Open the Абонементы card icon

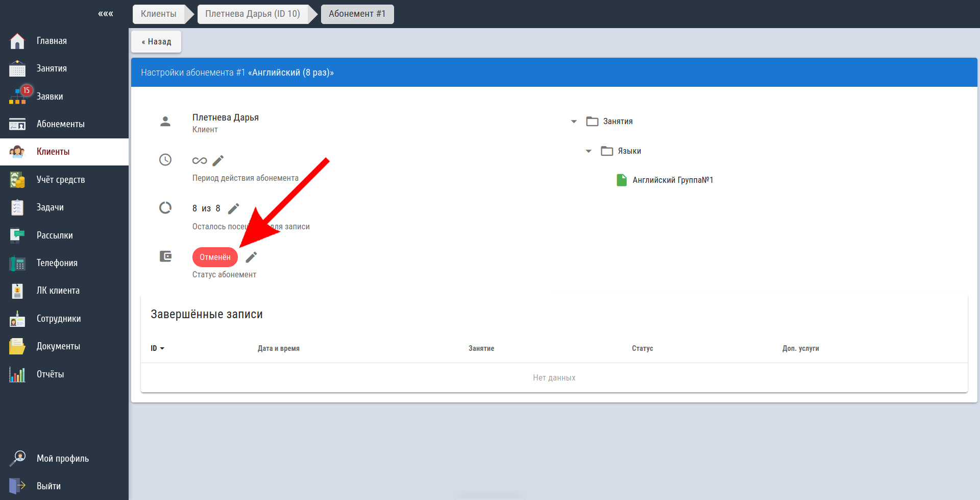(17, 124)
